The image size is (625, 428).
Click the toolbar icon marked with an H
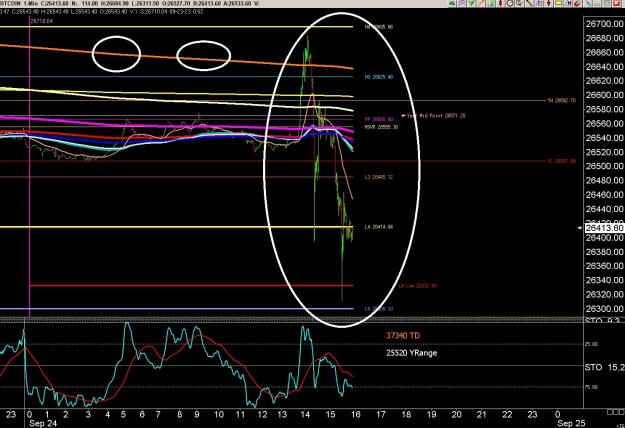pos(568,3)
